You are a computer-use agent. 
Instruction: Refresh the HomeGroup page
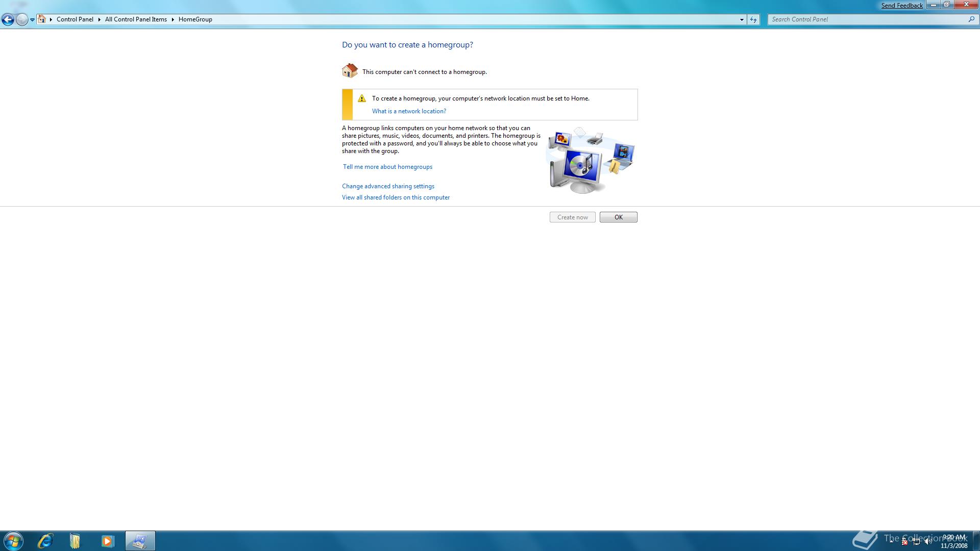click(x=753, y=19)
